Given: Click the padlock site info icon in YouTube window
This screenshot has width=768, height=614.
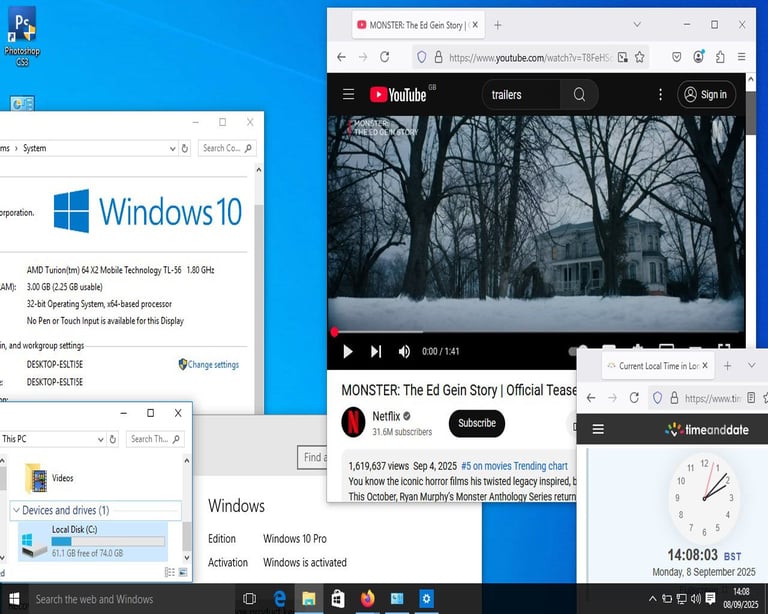Looking at the screenshot, I should (438, 57).
